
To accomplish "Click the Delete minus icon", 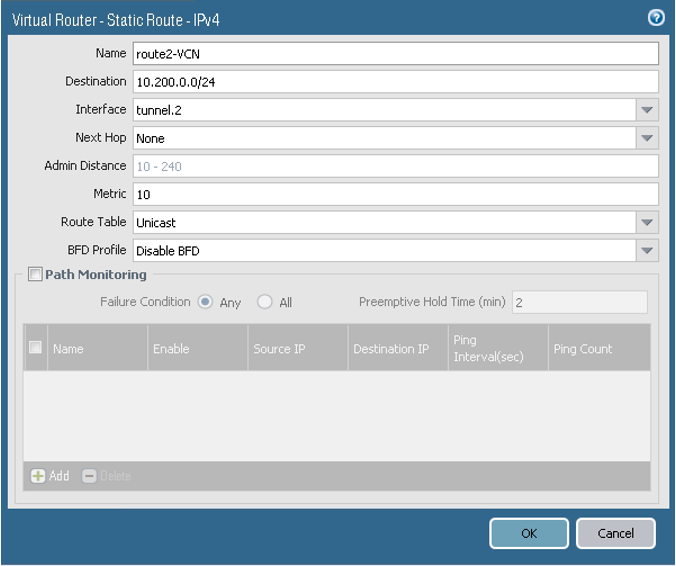I will 89,476.
